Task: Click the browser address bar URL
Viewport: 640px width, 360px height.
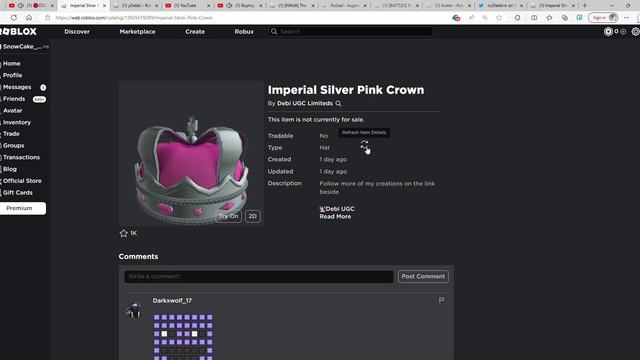Action: [134, 18]
